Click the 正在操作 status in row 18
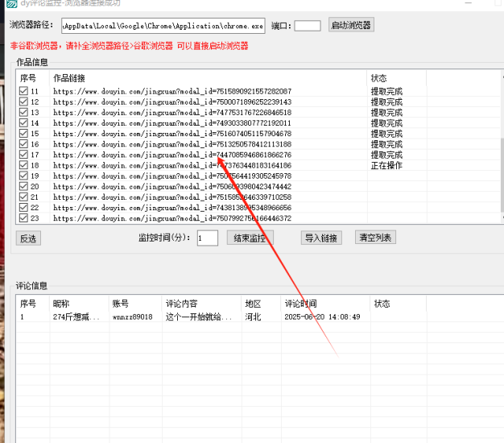Screen dimensions: 504x443 click(386, 166)
